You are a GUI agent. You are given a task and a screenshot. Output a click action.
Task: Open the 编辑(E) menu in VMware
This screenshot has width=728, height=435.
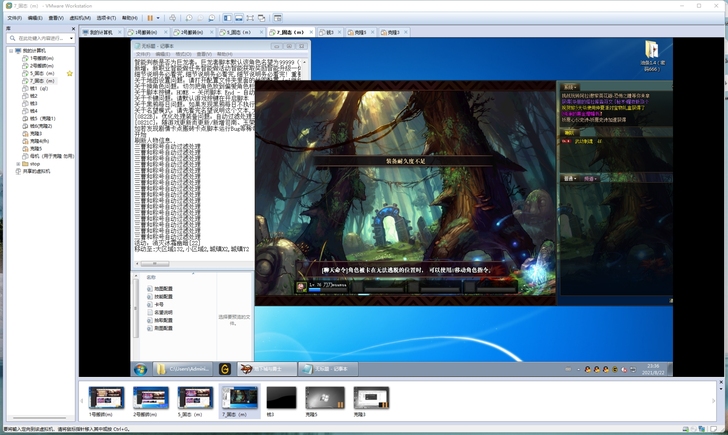(35, 18)
